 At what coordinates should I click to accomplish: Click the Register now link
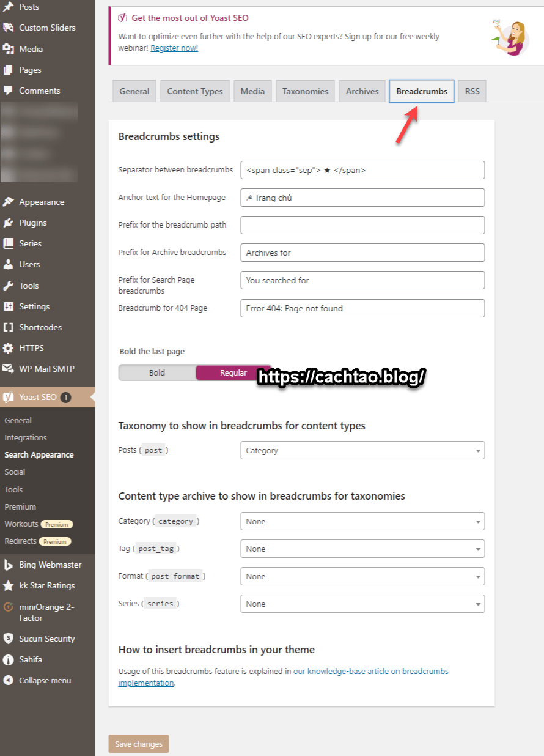click(x=174, y=48)
